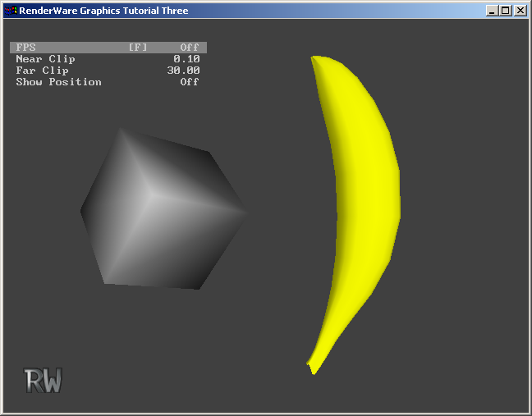Select the Far Clip menu entry

[42, 71]
